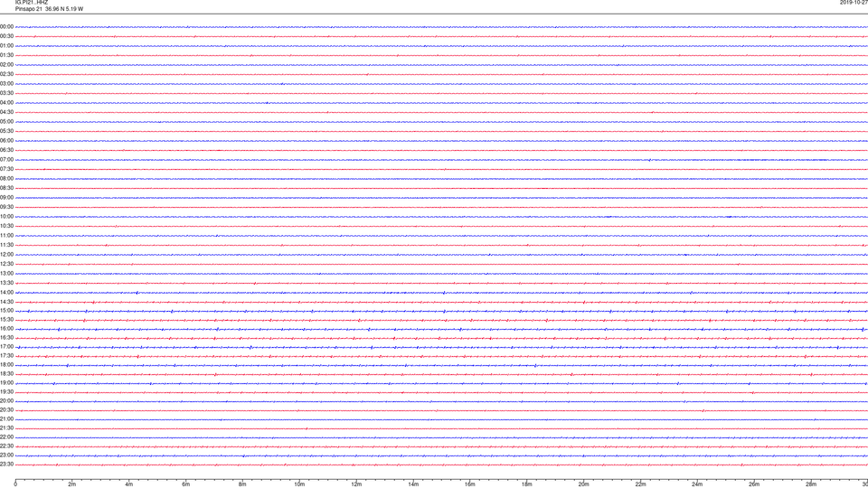Select the 00:00 time label
The width and height of the screenshot is (868, 488).
coord(6,26)
